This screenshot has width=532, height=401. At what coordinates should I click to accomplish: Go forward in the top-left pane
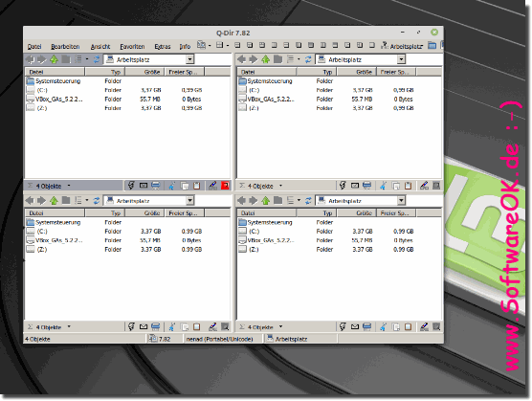coord(41,59)
